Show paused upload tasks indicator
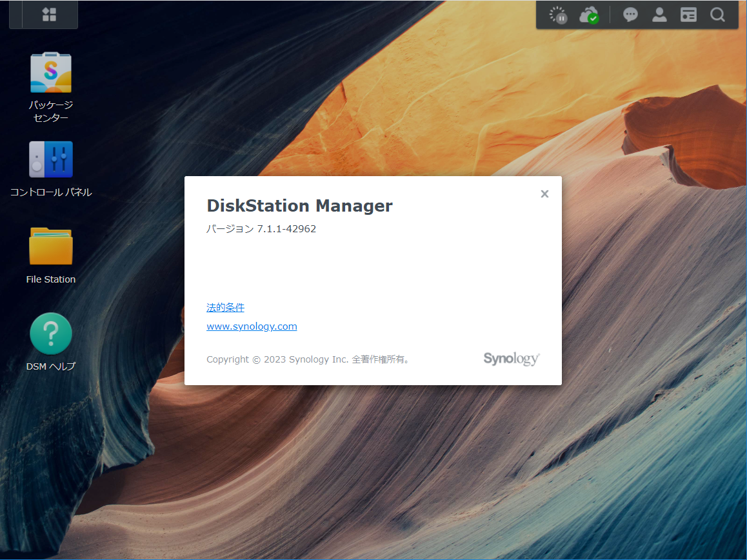747x560 pixels. 558,15
